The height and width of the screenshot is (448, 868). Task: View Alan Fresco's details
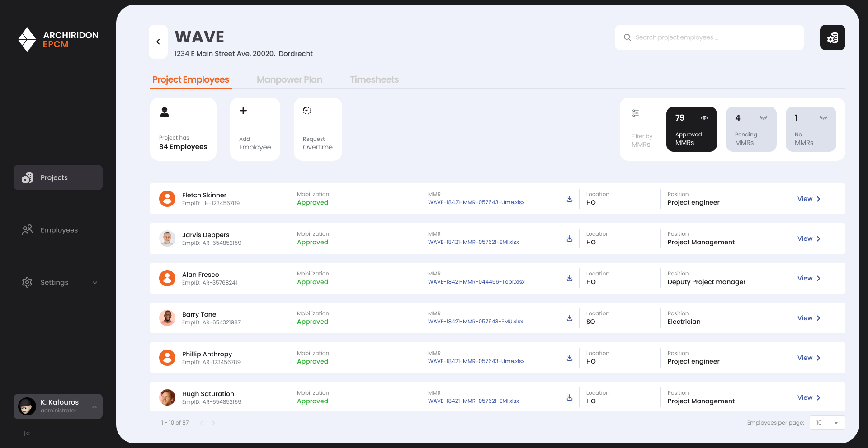[x=809, y=278]
